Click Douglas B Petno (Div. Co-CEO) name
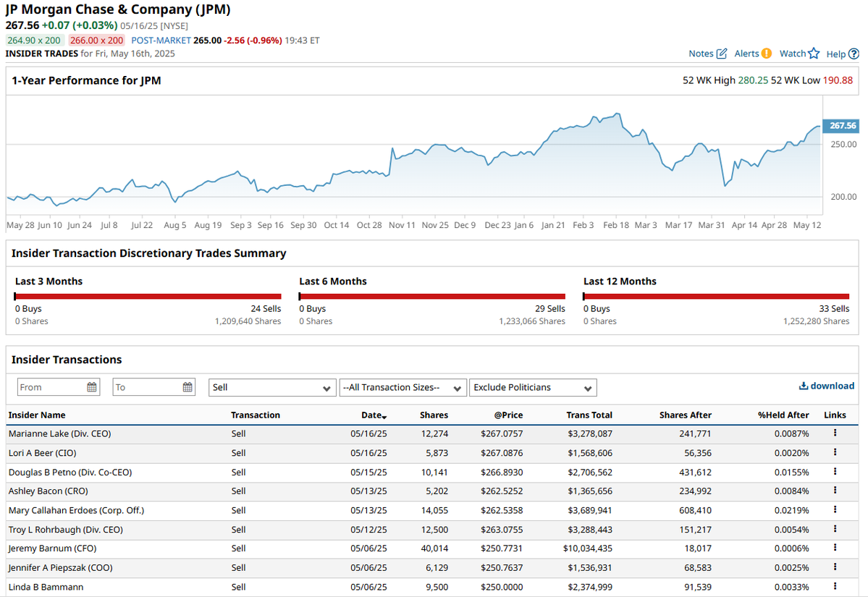 70,473
